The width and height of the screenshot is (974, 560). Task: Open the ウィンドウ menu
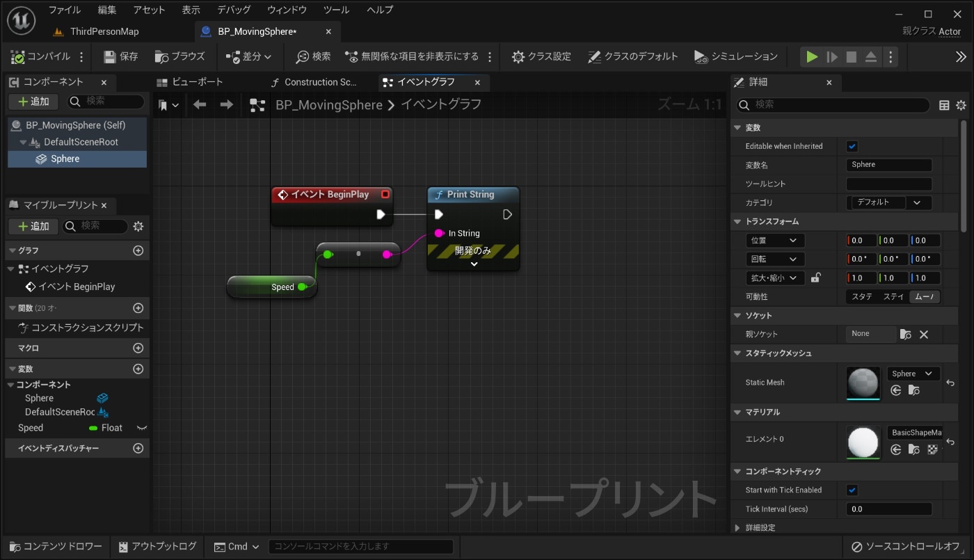pos(287,10)
